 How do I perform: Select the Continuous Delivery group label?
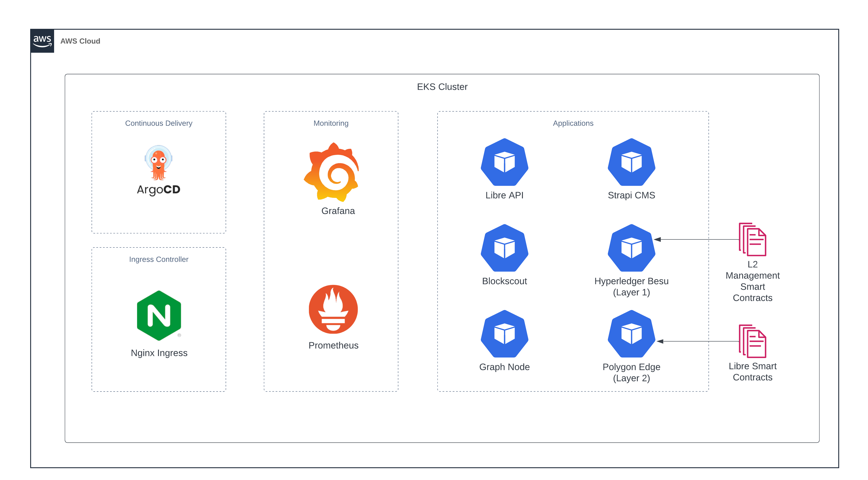pos(159,123)
